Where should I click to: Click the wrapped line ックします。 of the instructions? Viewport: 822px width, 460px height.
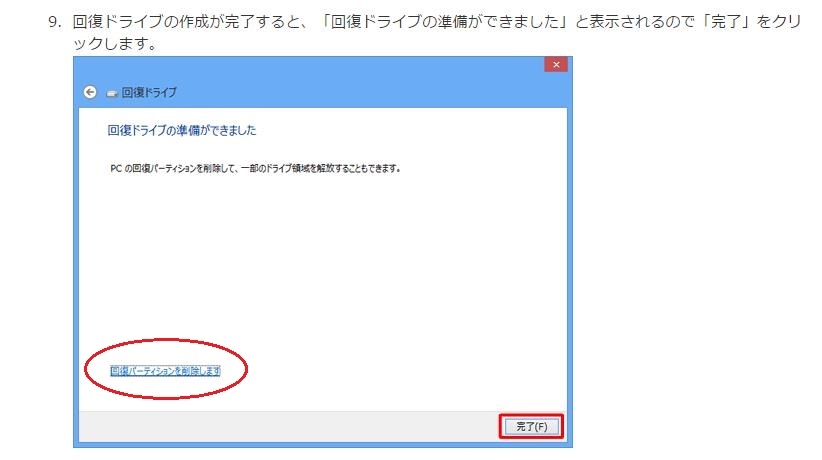(115, 44)
